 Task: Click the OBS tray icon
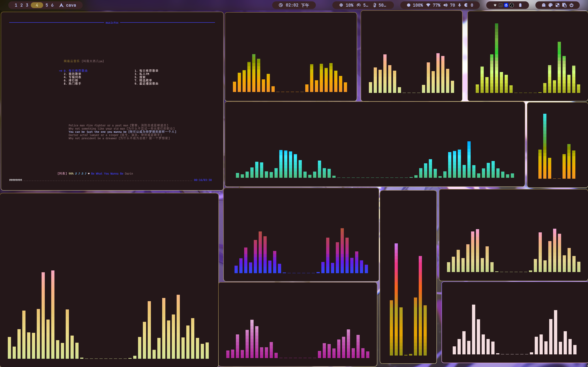[x=512, y=5]
